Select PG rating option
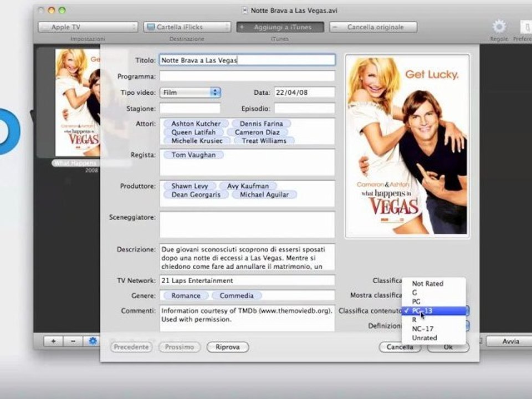The height and width of the screenshot is (399, 532). coord(433,301)
